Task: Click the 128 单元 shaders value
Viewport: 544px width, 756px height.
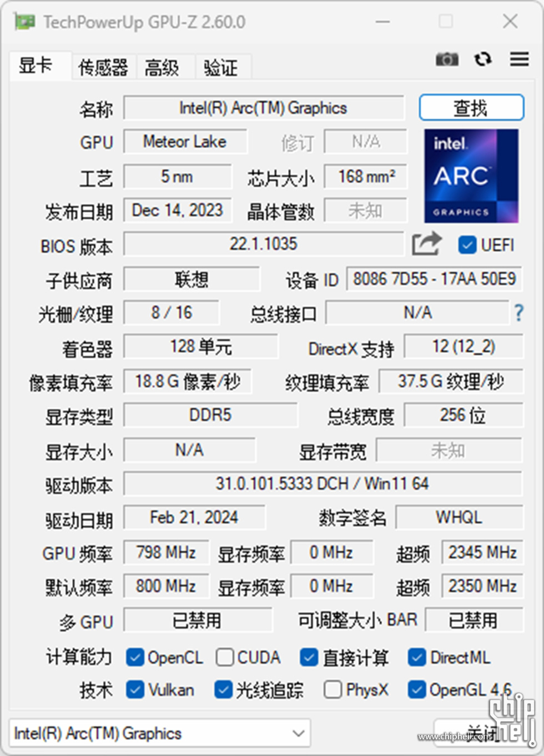Action: coord(201,347)
